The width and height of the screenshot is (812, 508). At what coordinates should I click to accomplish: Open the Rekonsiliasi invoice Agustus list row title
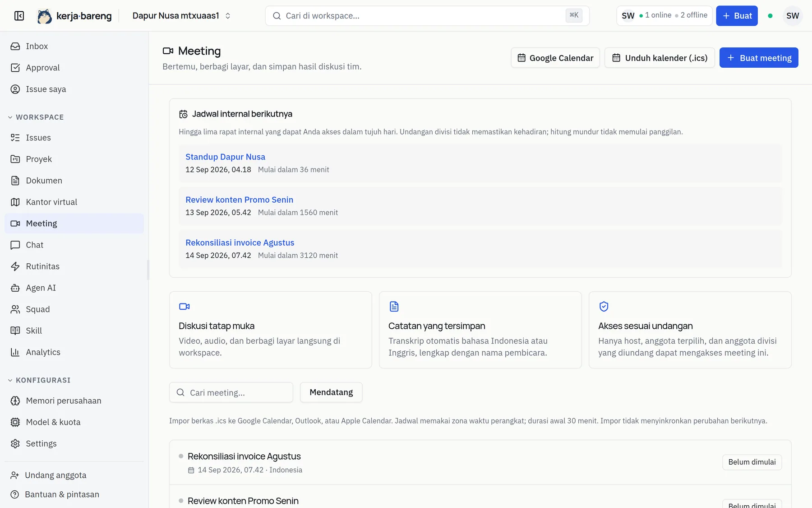[x=244, y=456]
